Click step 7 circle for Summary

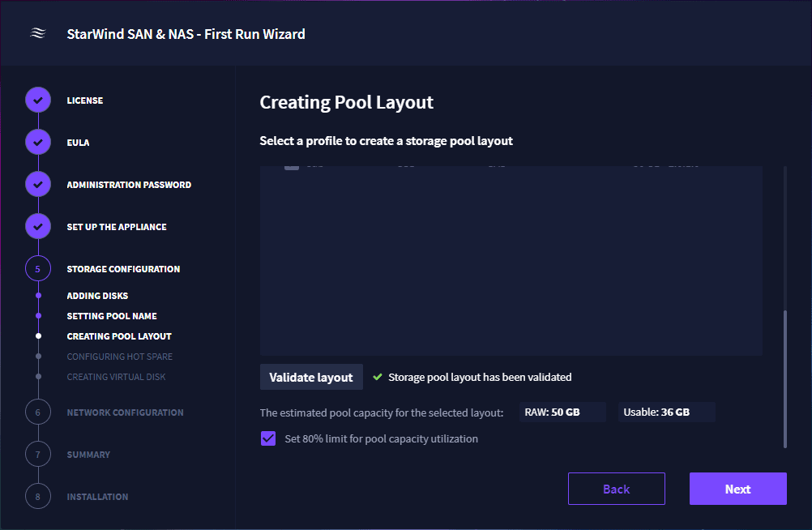pyautogui.click(x=38, y=455)
